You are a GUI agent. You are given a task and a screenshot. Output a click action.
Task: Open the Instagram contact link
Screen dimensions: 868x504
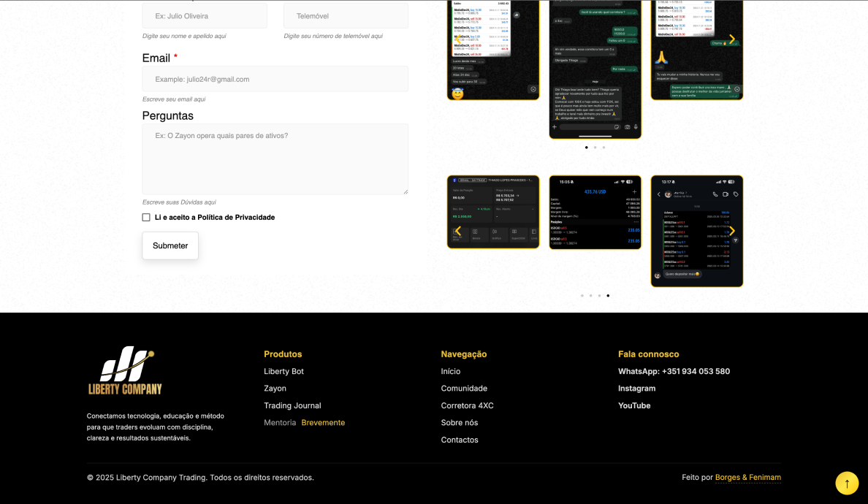point(636,389)
